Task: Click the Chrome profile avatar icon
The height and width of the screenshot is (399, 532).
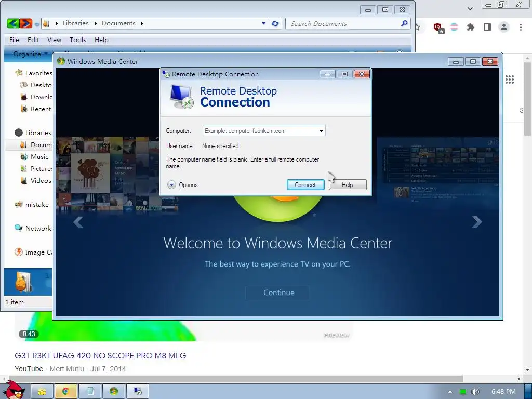Action: point(504,27)
